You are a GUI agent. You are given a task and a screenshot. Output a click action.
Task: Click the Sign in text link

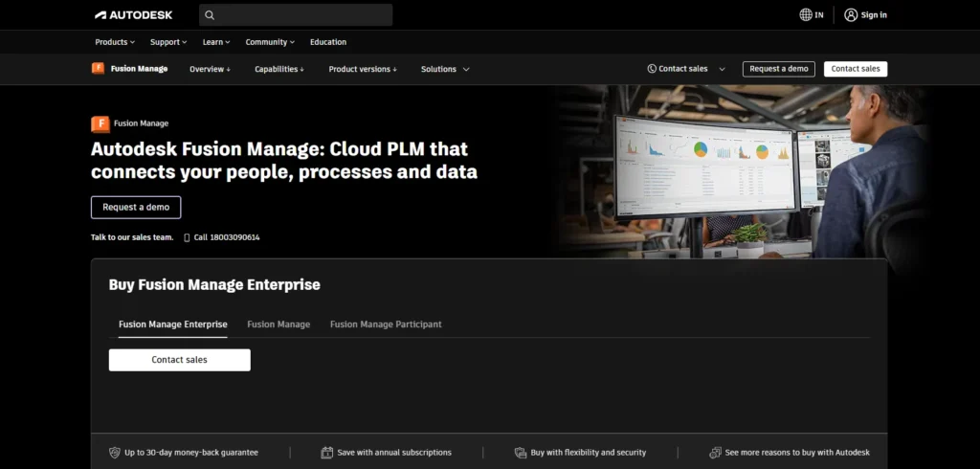[x=874, y=15]
